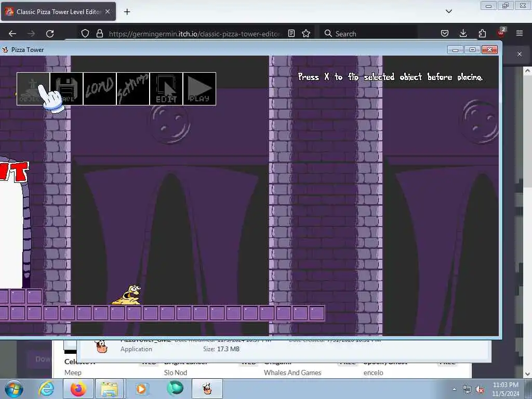Open the Load level button
Screen dimensions: 532x399
(100, 89)
